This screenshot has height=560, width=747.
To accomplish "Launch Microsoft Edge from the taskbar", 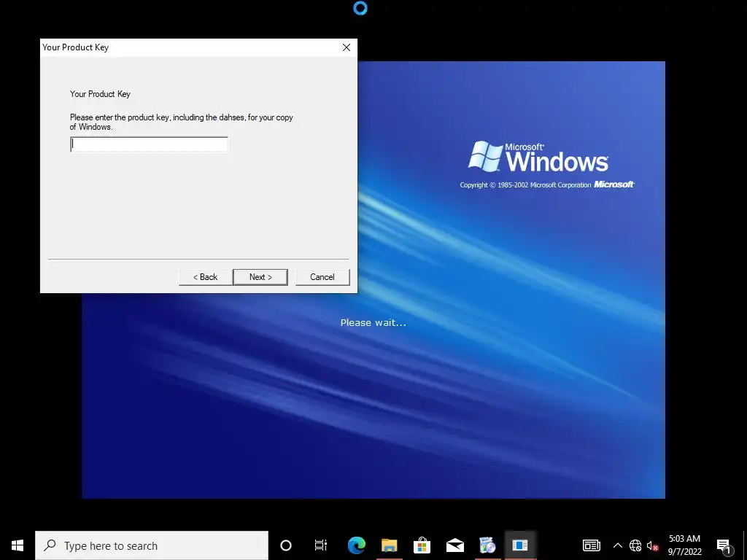I will click(x=356, y=545).
